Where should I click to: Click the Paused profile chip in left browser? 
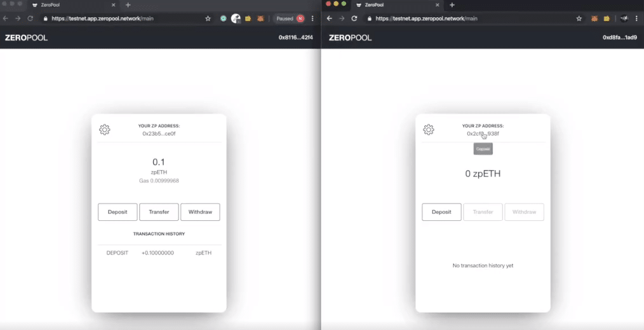[290, 18]
